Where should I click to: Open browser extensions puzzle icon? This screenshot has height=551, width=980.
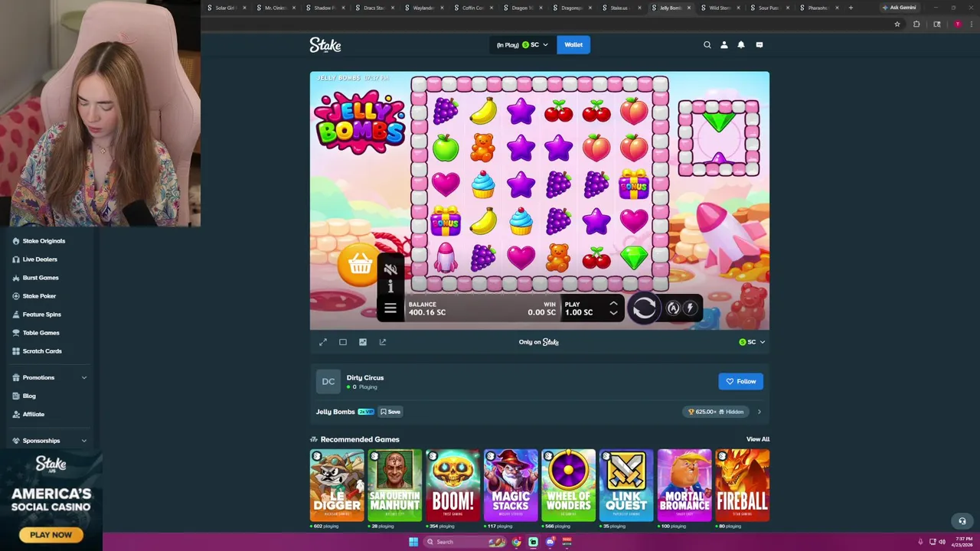(916, 24)
